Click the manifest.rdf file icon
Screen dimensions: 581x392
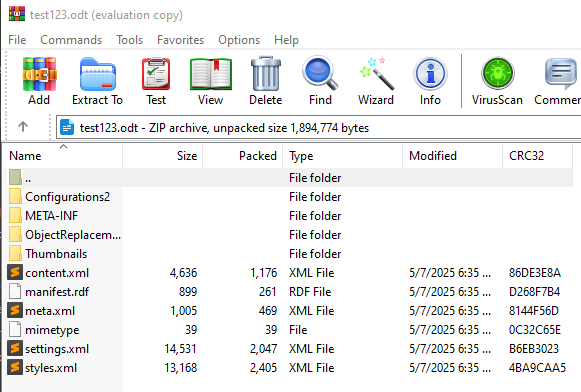[15, 292]
